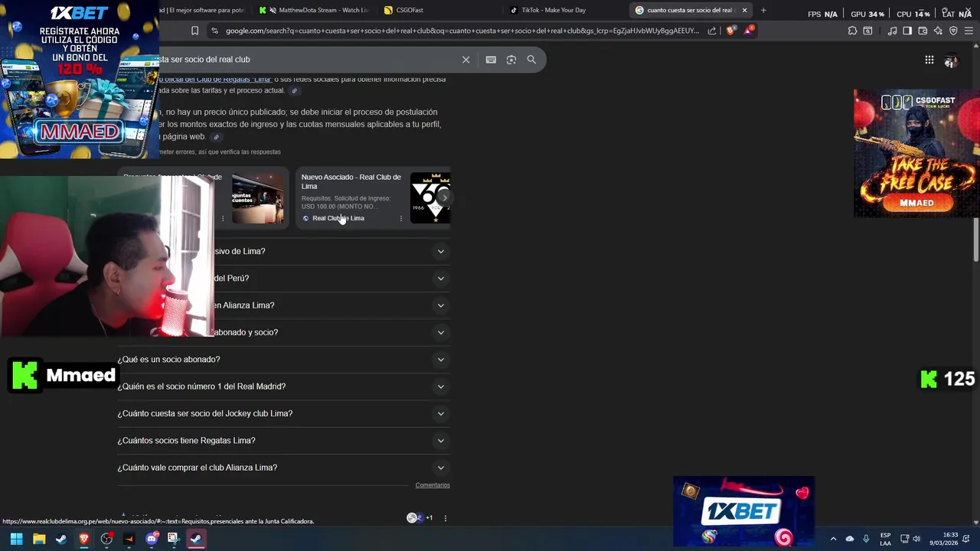Close the 'cuanto cuesta ser socio' tab
Image resolution: width=980 pixels, height=551 pixels.
744,10
